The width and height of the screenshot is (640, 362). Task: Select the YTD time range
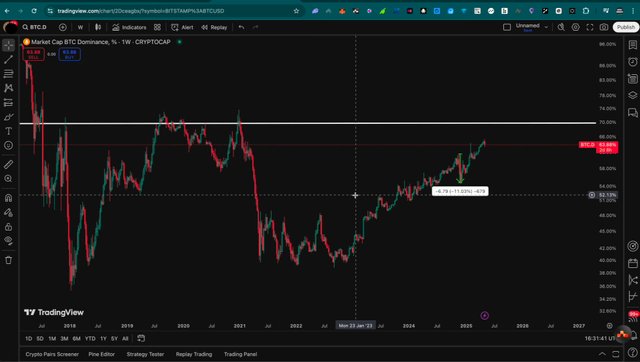(90, 338)
